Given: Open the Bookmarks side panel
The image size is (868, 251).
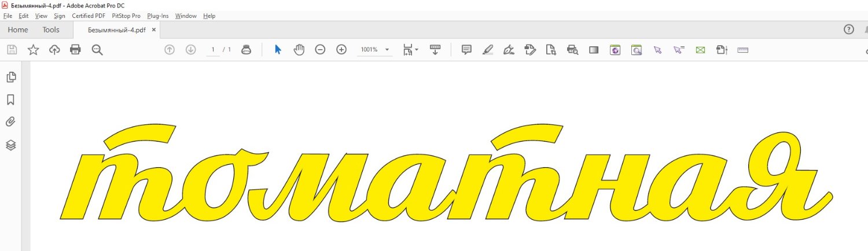Looking at the screenshot, I should (10, 99).
